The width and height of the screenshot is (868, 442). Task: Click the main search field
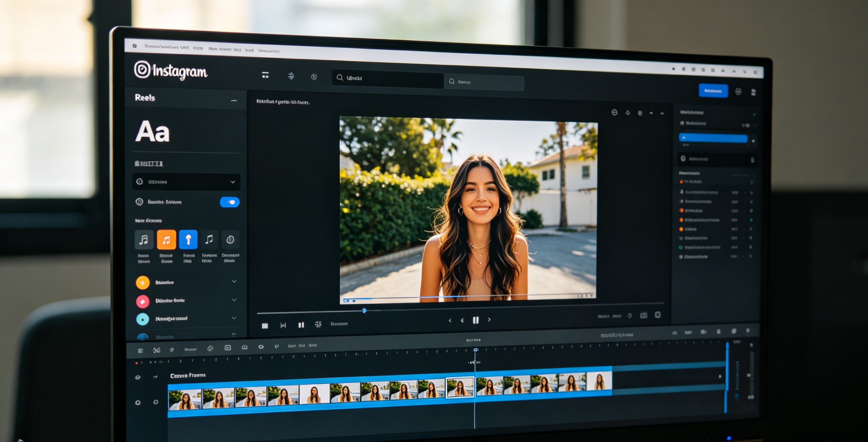[387, 78]
